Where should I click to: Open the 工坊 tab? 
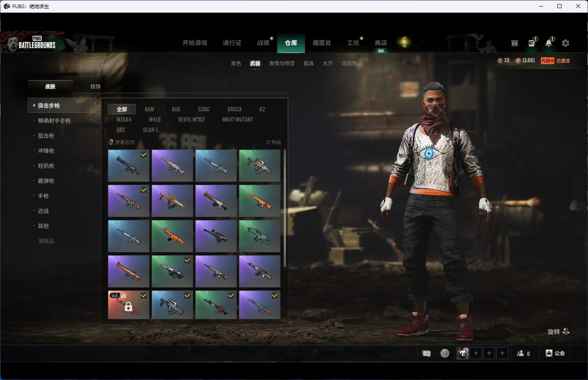click(x=353, y=43)
